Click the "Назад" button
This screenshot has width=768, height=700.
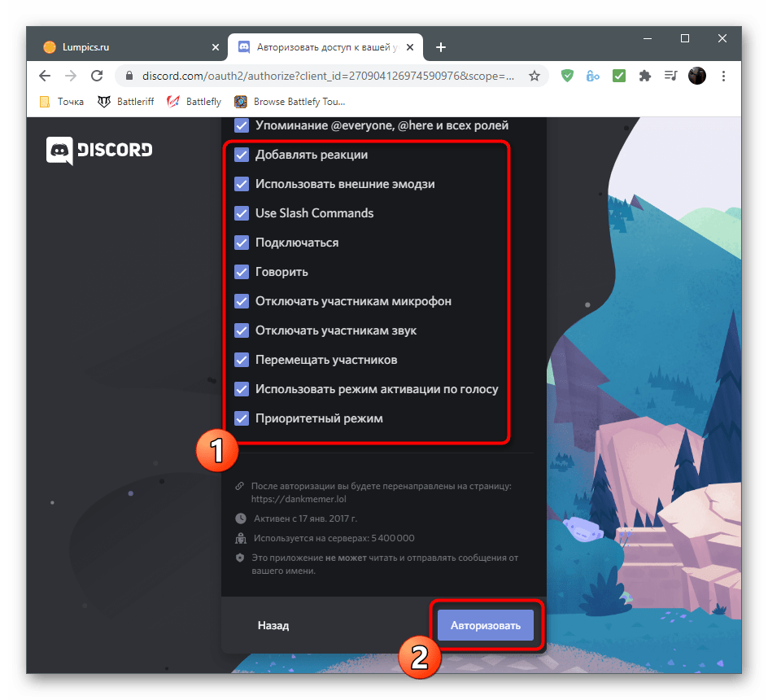pos(273,626)
